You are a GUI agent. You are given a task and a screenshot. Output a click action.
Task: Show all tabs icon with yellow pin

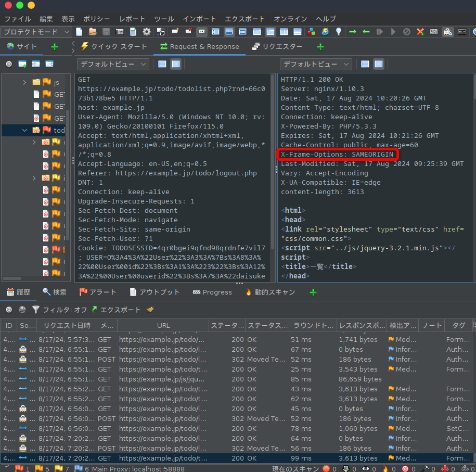175,32
